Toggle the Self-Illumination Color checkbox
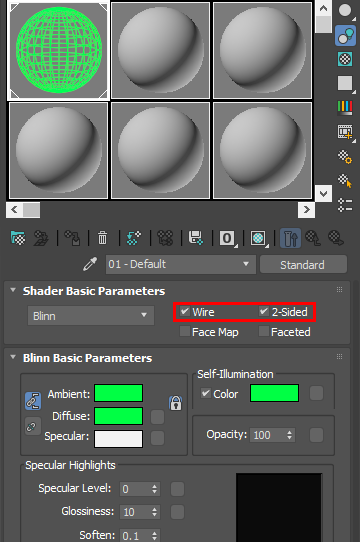The height and width of the screenshot is (542, 360). pos(206,393)
